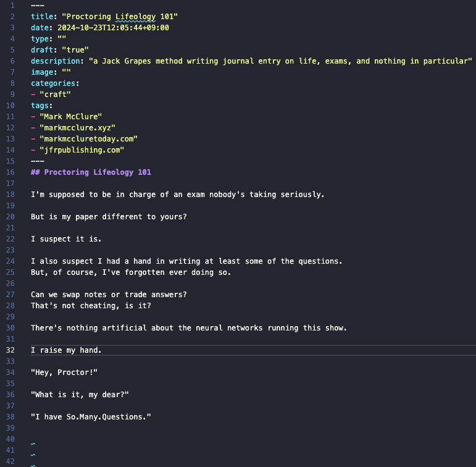Click the closing '---' front matter delimiter on line 15
Image resolution: width=476 pixels, height=467 pixels.
click(x=38, y=161)
